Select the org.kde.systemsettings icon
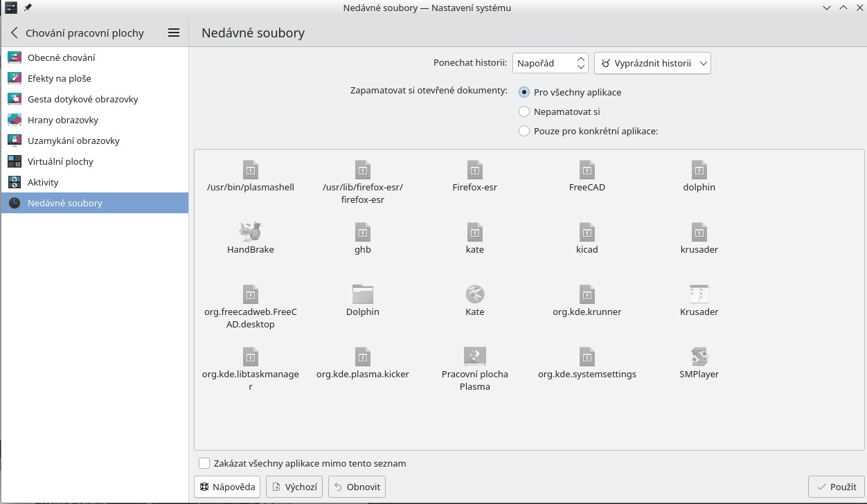 click(x=587, y=356)
